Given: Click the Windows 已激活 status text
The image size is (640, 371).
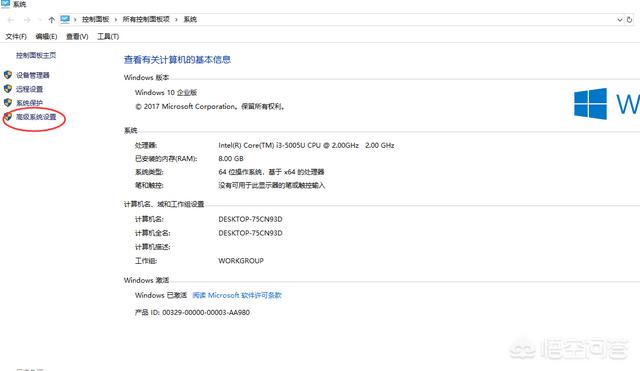Looking at the screenshot, I should pos(161,295).
